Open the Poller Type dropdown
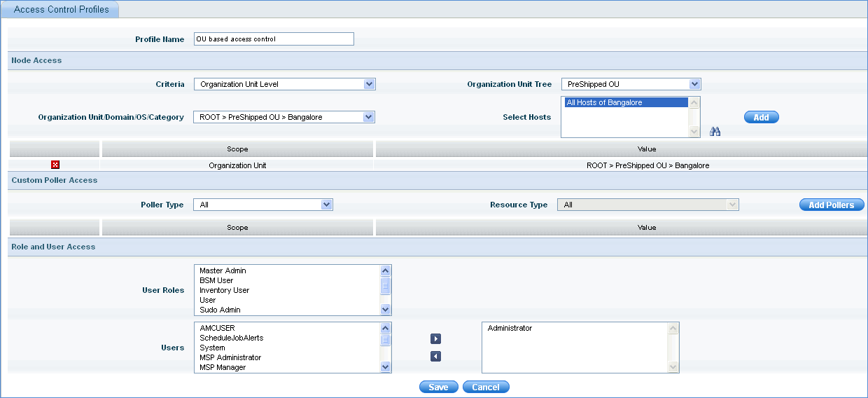 click(x=262, y=205)
